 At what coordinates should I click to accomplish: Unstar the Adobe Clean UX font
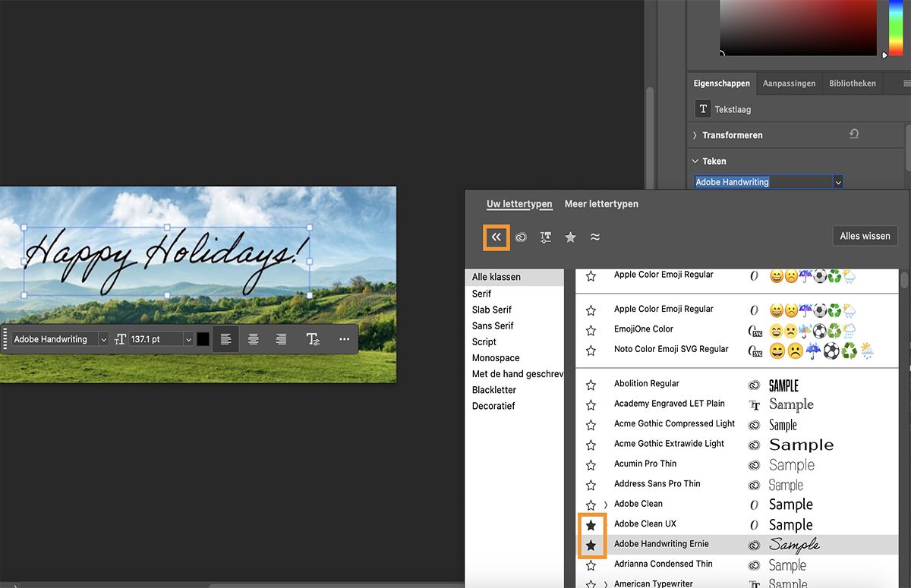coord(591,524)
